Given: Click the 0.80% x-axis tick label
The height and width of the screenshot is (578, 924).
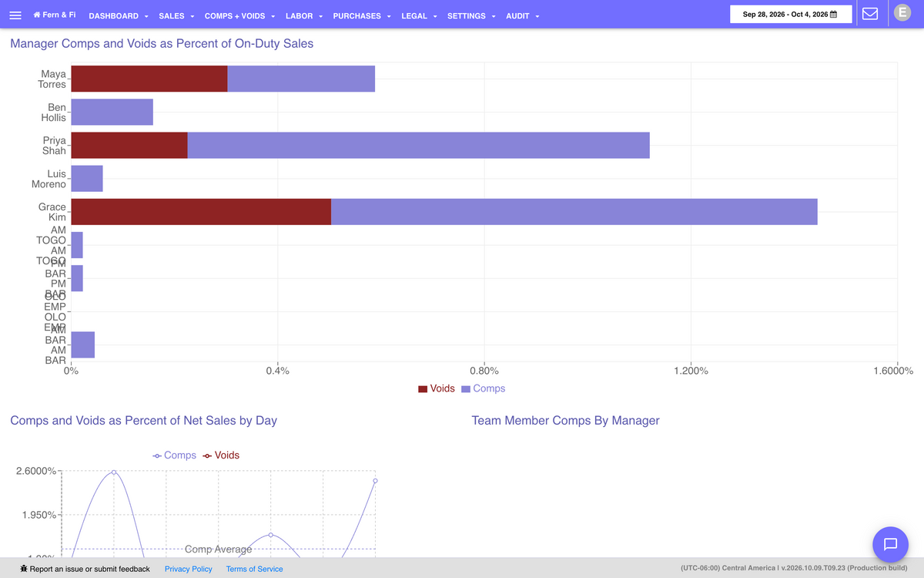Looking at the screenshot, I should point(484,371).
